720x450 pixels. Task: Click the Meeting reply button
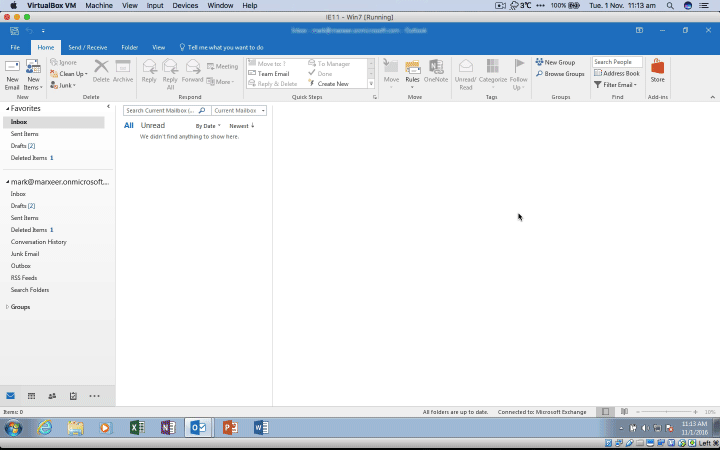pyautogui.click(x=223, y=66)
